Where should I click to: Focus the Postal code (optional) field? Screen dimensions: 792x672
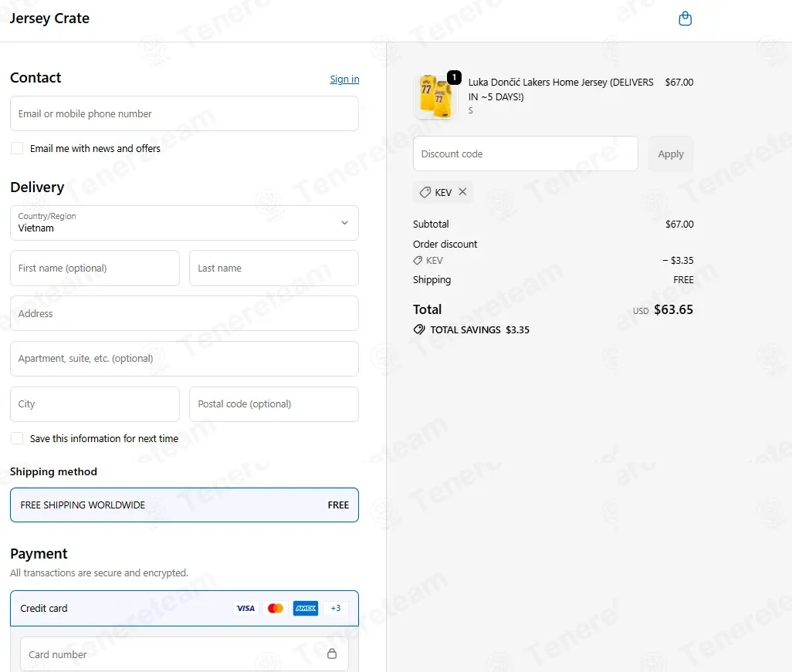(x=274, y=404)
